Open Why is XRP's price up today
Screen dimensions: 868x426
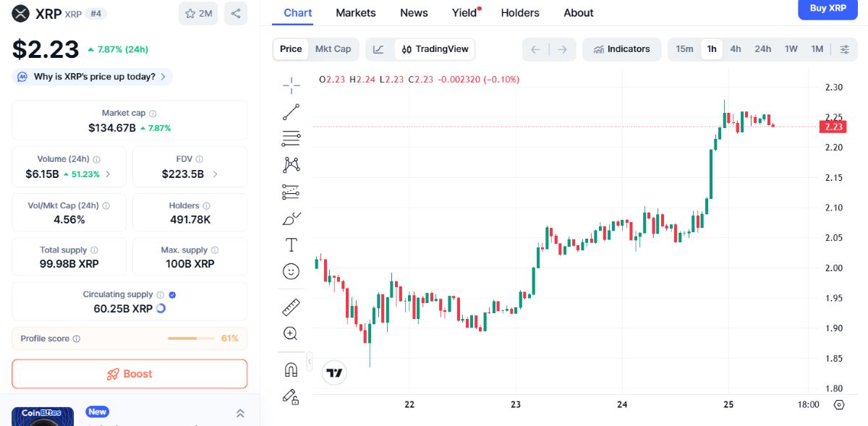click(93, 77)
